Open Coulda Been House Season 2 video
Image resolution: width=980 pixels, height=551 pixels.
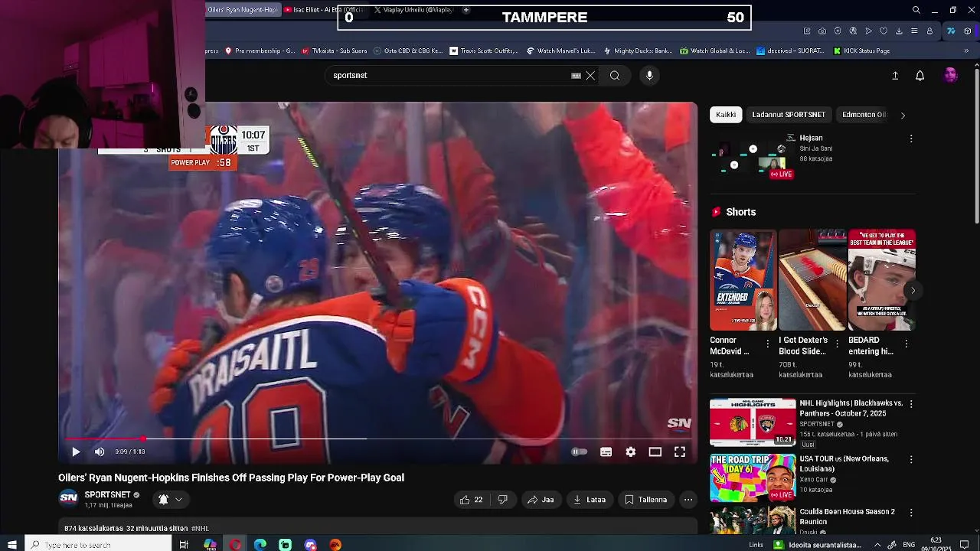pos(753,521)
